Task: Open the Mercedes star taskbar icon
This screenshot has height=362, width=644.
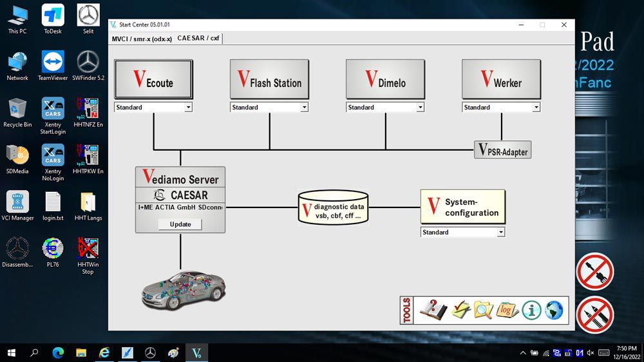Action: 150,352
